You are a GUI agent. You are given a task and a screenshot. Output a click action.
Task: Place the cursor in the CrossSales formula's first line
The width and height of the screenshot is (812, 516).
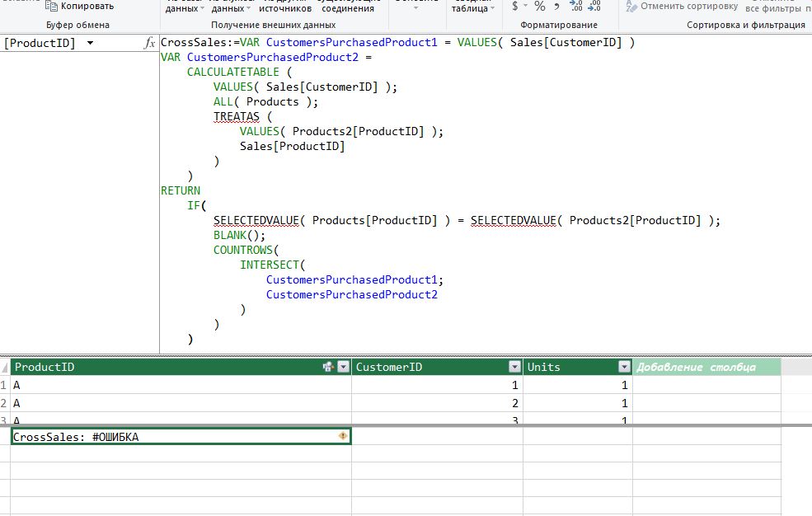(397, 42)
